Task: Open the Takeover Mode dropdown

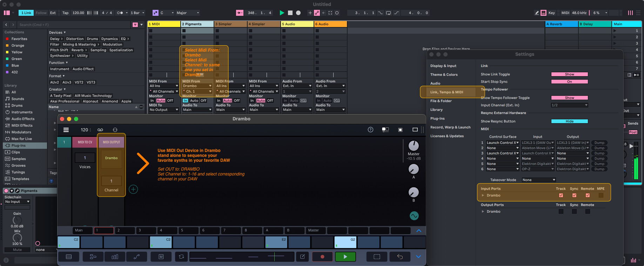Action: pyautogui.click(x=538, y=180)
